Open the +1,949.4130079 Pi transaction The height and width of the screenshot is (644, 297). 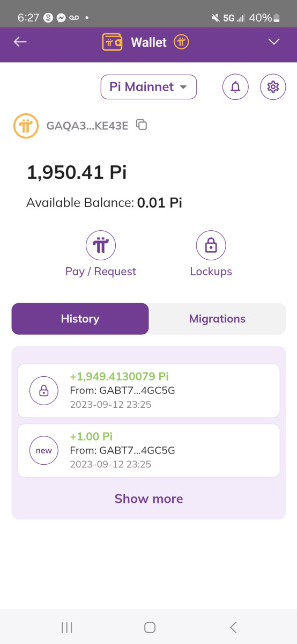click(x=148, y=391)
